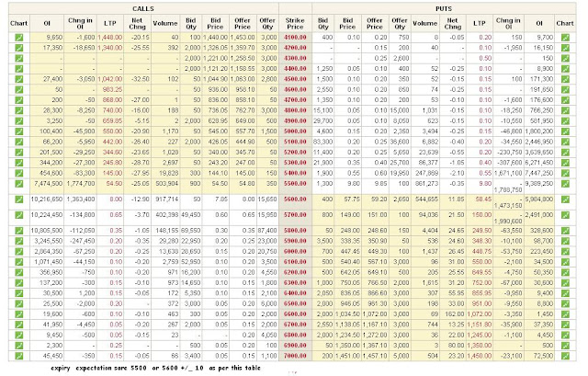The height and width of the screenshot is (376, 588).
Task: Click the puts chart icon in the 4200.00 row
Action: pyautogui.click(x=565, y=48)
